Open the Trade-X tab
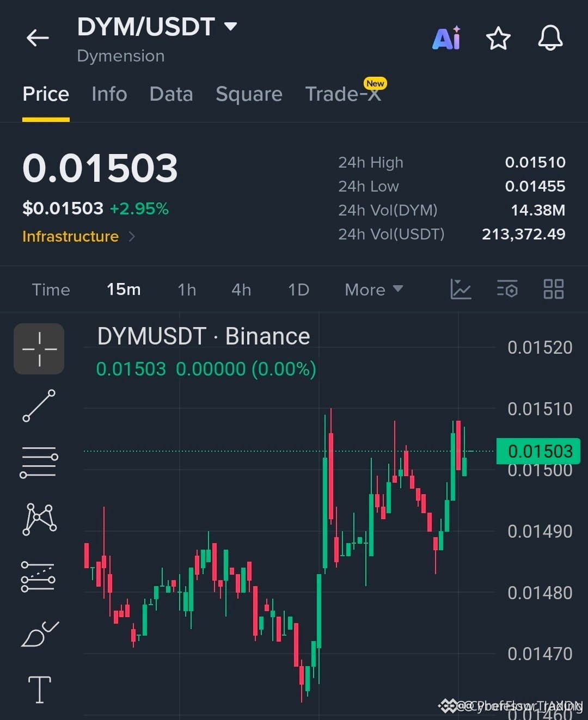 click(x=343, y=94)
